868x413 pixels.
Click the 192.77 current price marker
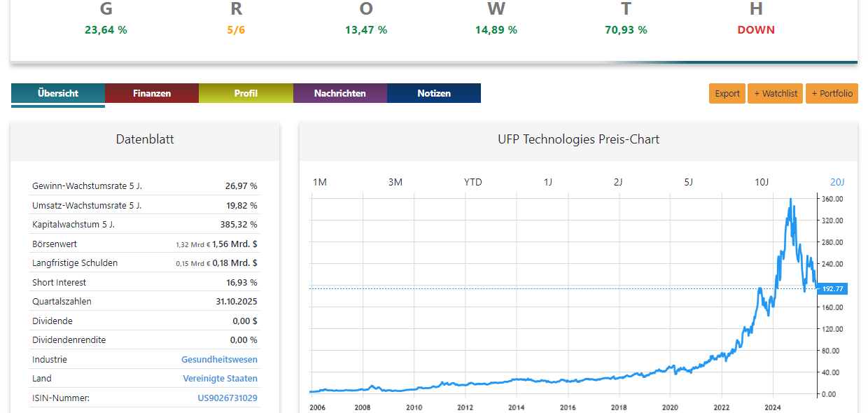(x=833, y=288)
